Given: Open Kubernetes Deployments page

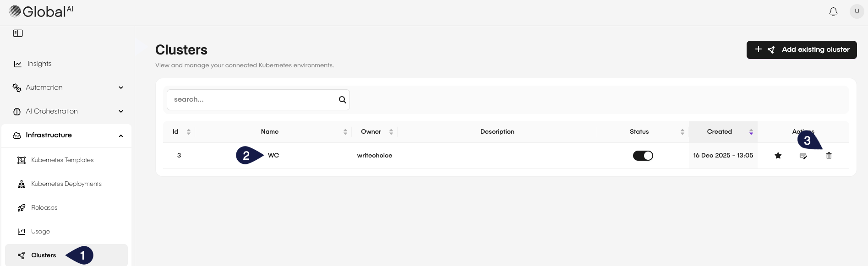Looking at the screenshot, I should (66, 184).
